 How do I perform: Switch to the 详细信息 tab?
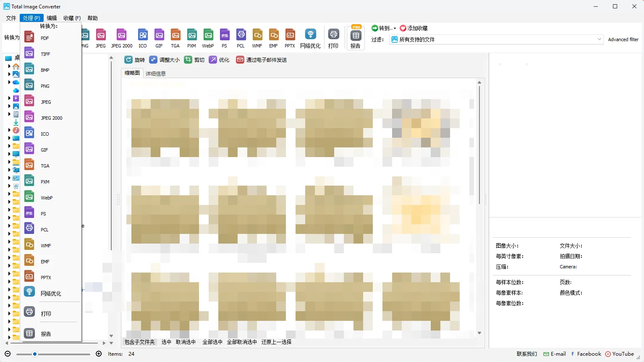(x=156, y=73)
